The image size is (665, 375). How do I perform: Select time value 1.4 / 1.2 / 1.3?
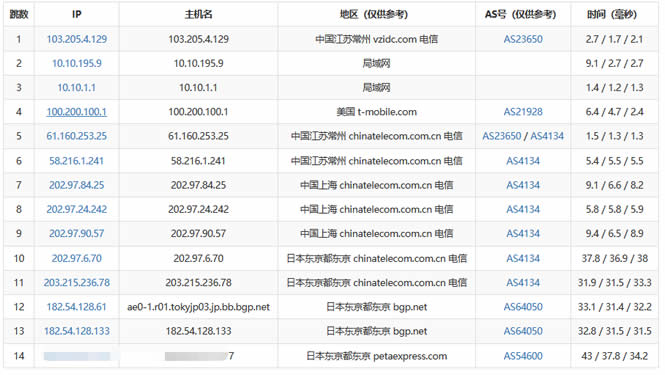point(615,87)
